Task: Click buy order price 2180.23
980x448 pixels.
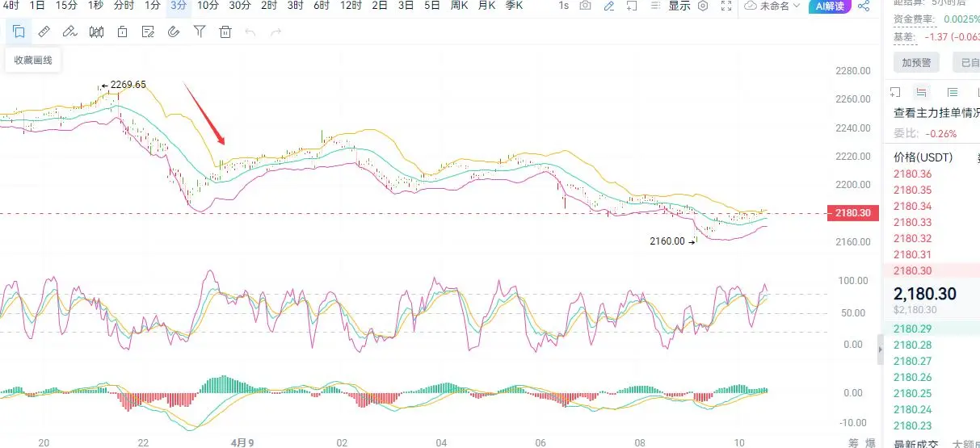Action: click(913, 425)
